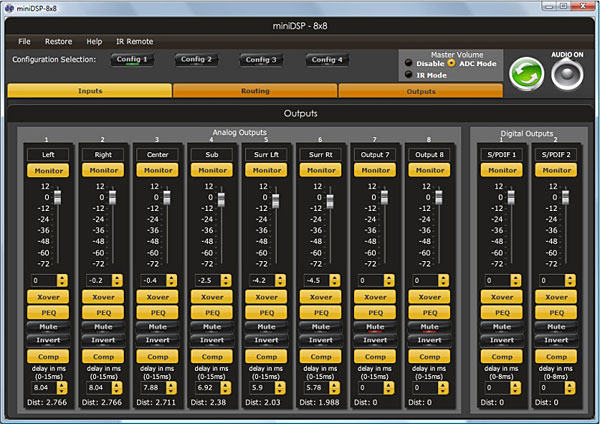Toggle the Audio On speaker icon
The height and width of the screenshot is (424, 600).
point(567,74)
